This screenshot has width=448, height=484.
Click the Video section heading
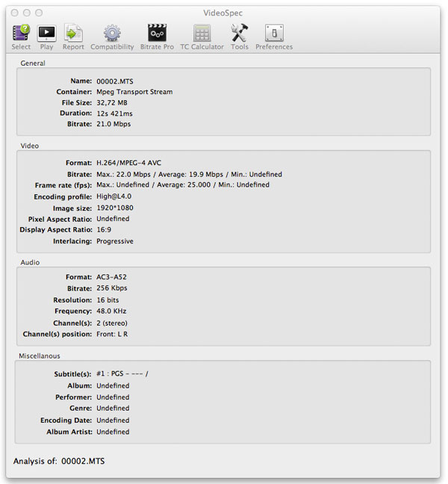click(30, 146)
